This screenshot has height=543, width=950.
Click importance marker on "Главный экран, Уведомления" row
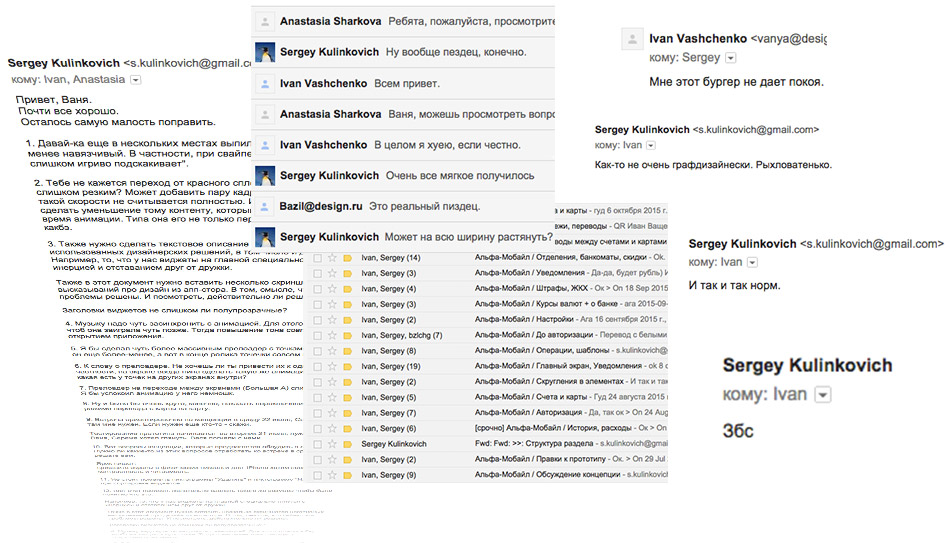pos(347,366)
